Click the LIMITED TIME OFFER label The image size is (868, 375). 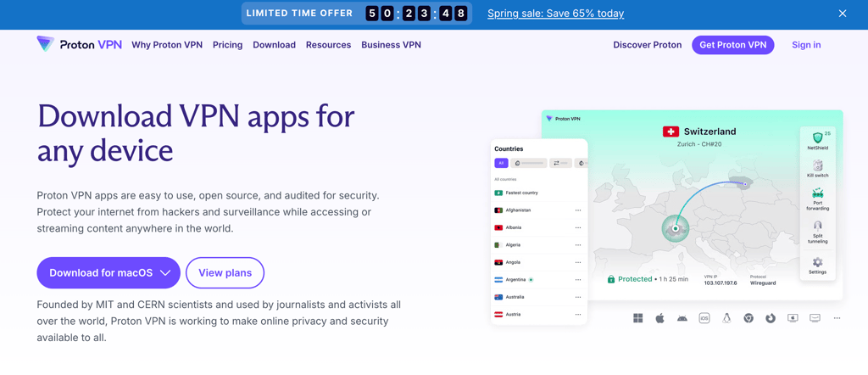[299, 14]
